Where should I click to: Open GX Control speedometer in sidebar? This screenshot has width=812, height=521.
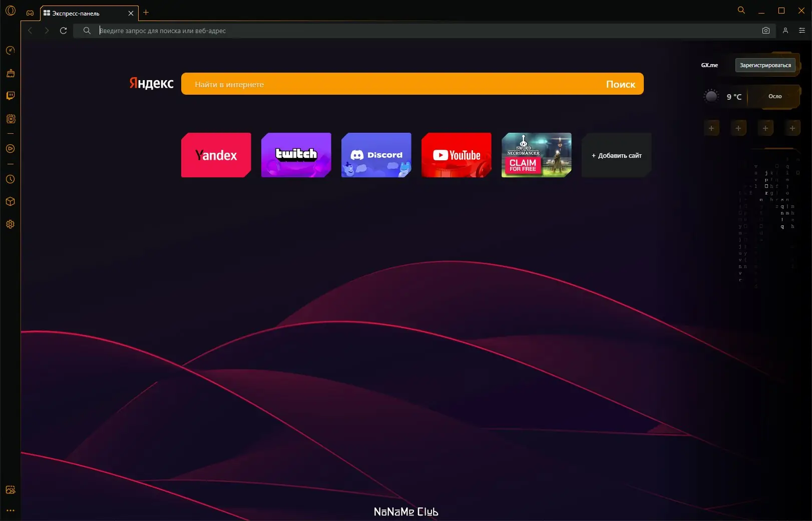[x=11, y=51]
